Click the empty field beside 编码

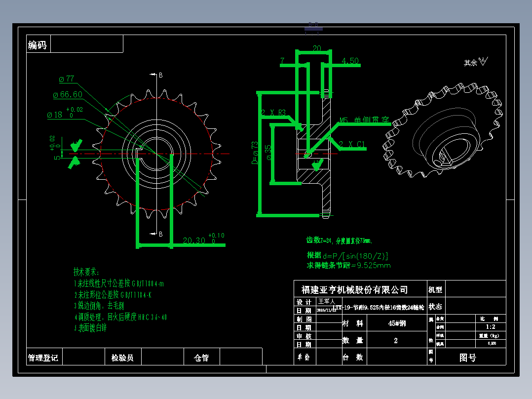[86, 44]
